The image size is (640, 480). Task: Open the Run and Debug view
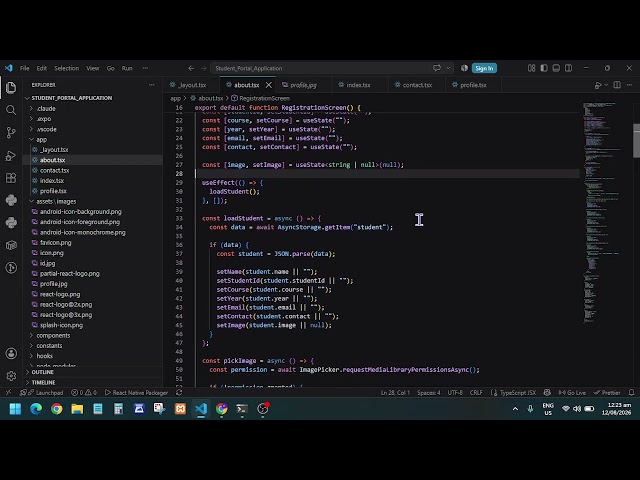click(11, 156)
